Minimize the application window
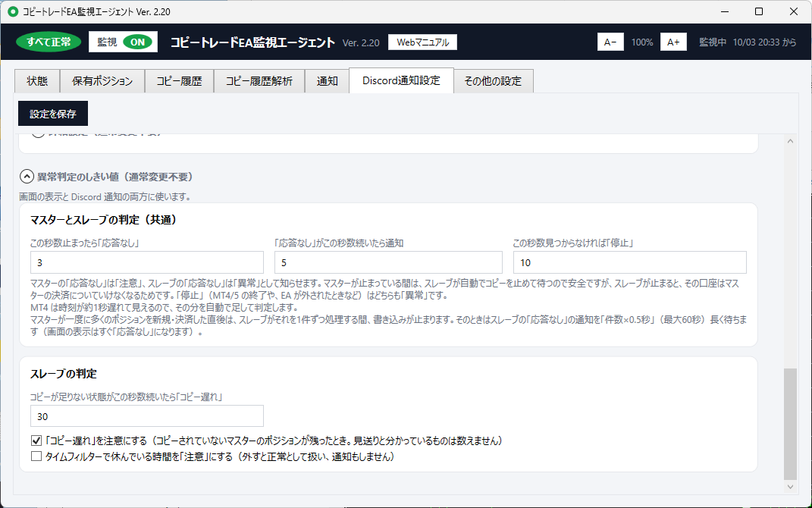 pyautogui.click(x=725, y=11)
